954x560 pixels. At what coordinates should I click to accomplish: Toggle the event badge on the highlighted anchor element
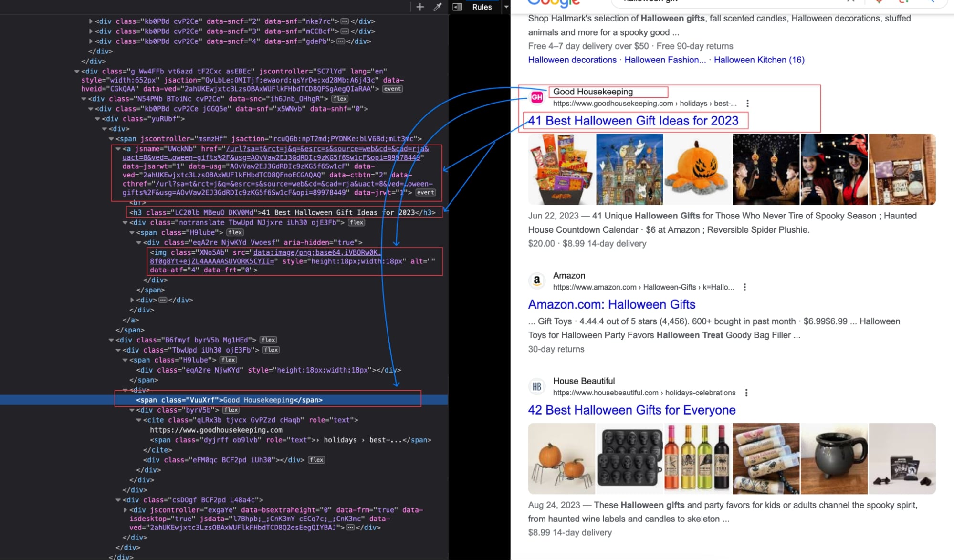[x=425, y=192]
